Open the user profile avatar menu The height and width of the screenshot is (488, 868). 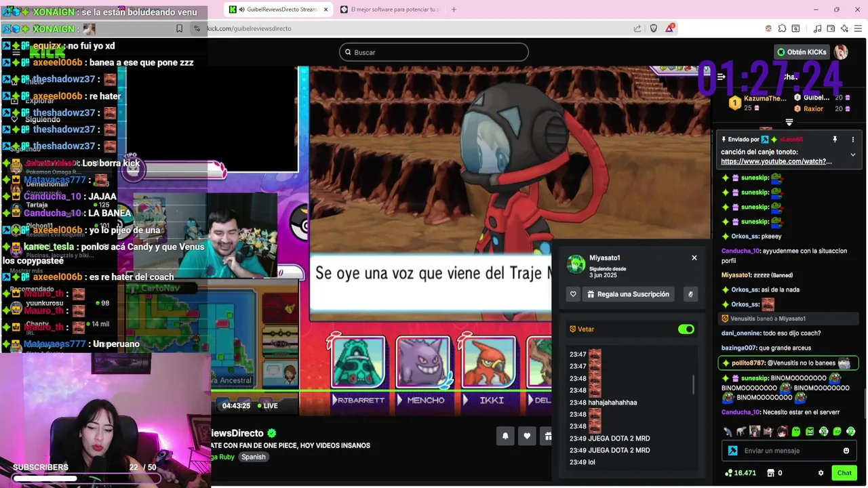(841, 52)
